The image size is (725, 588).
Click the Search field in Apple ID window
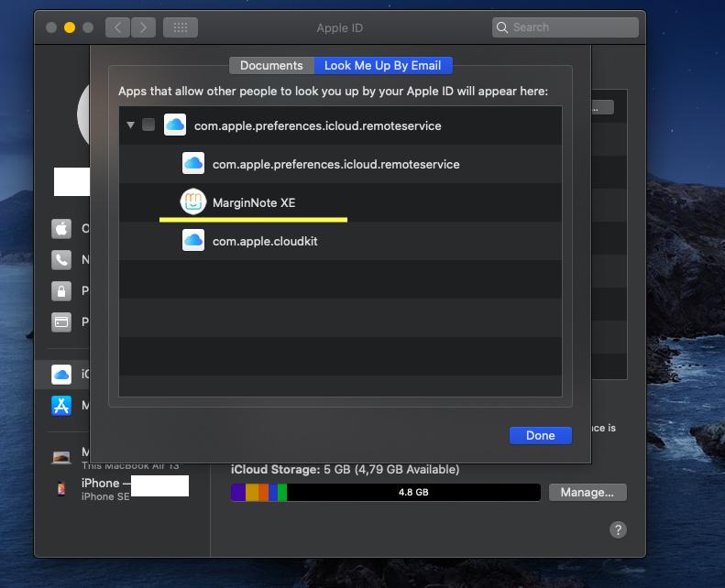(565, 27)
